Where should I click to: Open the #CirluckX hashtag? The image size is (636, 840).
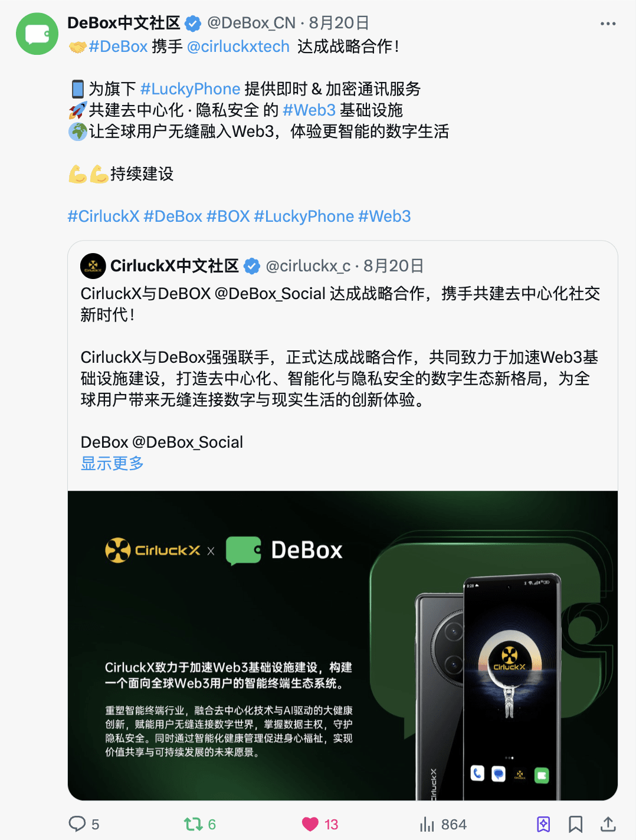(103, 216)
